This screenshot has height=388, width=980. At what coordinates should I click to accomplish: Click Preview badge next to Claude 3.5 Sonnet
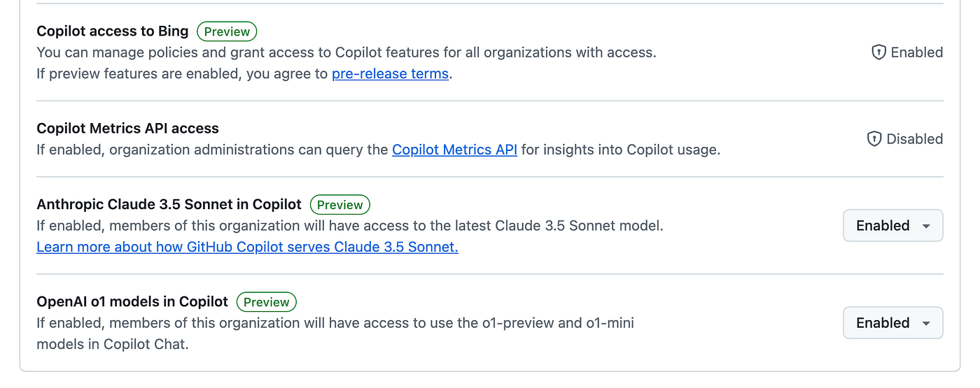(339, 205)
